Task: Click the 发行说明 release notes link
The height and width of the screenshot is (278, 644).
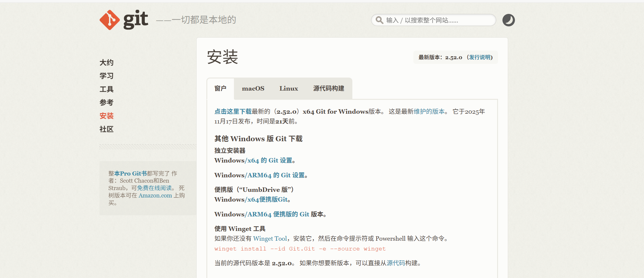Action: point(480,57)
